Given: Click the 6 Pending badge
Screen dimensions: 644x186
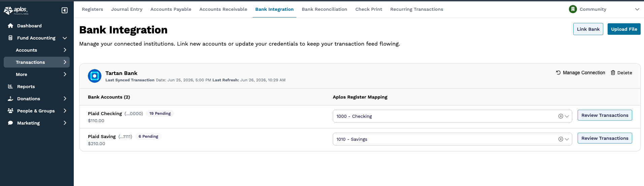Looking at the screenshot, I should click(x=149, y=136).
